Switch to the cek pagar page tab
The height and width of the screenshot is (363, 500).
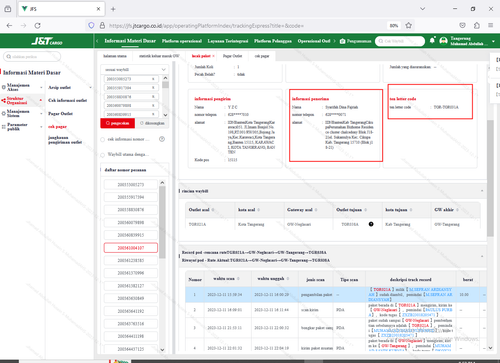point(262,56)
